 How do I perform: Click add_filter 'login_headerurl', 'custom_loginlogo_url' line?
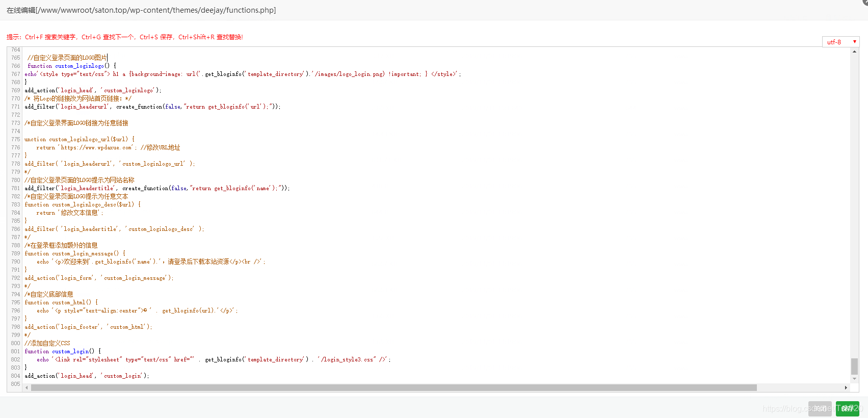click(x=110, y=164)
